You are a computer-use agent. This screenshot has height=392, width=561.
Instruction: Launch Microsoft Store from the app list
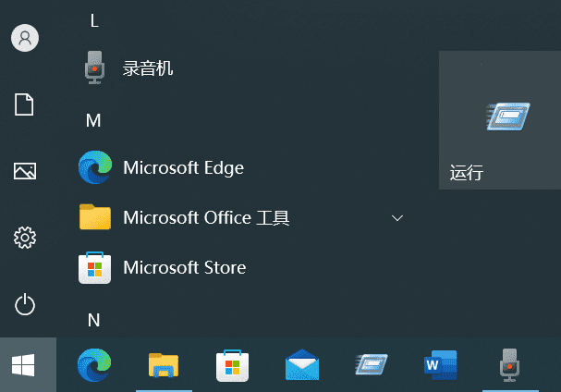[x=184, y=268]
